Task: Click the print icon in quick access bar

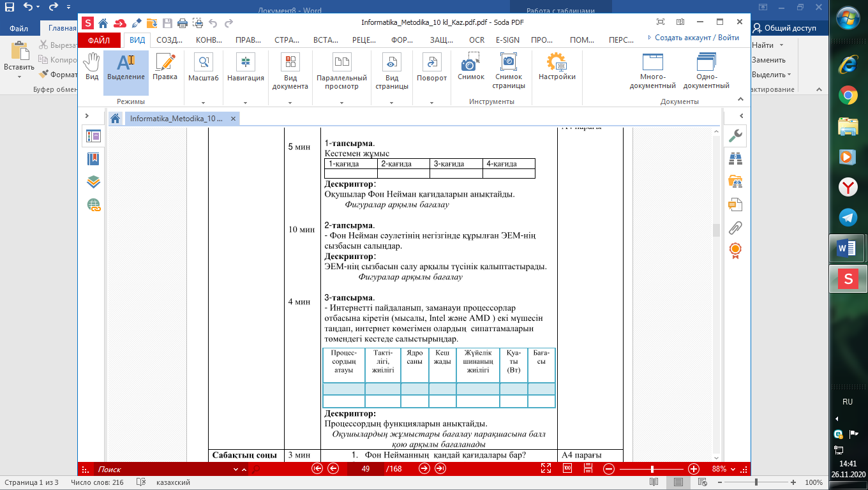Action: pyautogui.click(x=182, y=23)
